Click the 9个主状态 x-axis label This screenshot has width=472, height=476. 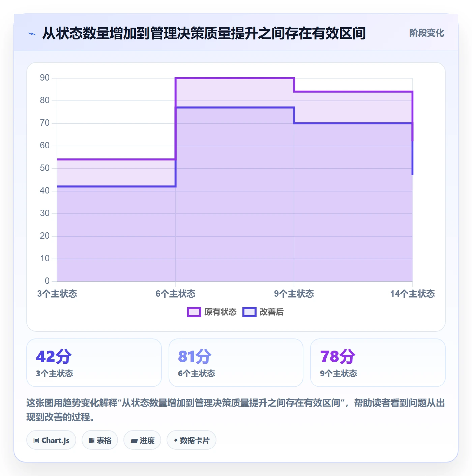[294, 294]
